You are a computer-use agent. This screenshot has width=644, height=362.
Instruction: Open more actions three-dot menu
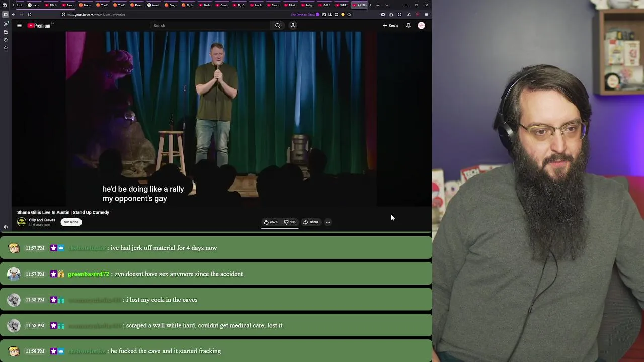[328, 222]
